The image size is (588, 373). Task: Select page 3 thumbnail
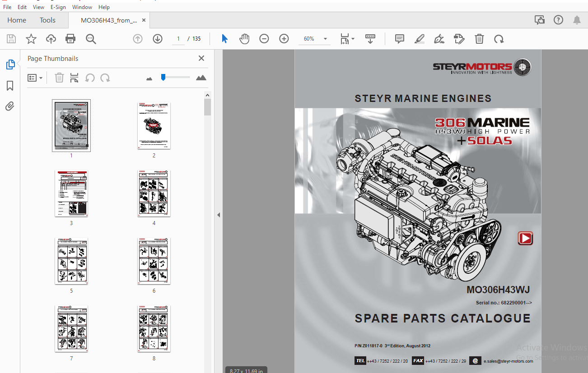click(71, 193)
